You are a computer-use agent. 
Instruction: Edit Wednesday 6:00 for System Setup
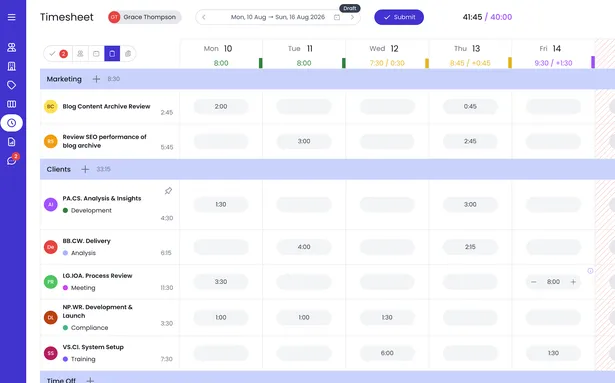click(x=387, y=353)
